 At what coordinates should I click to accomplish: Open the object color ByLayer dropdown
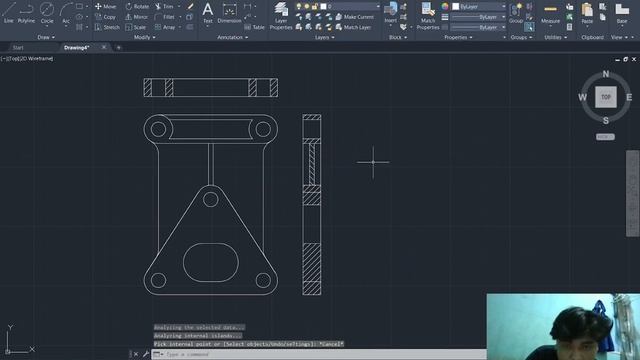pyautogui.click(x=479, y=7)
